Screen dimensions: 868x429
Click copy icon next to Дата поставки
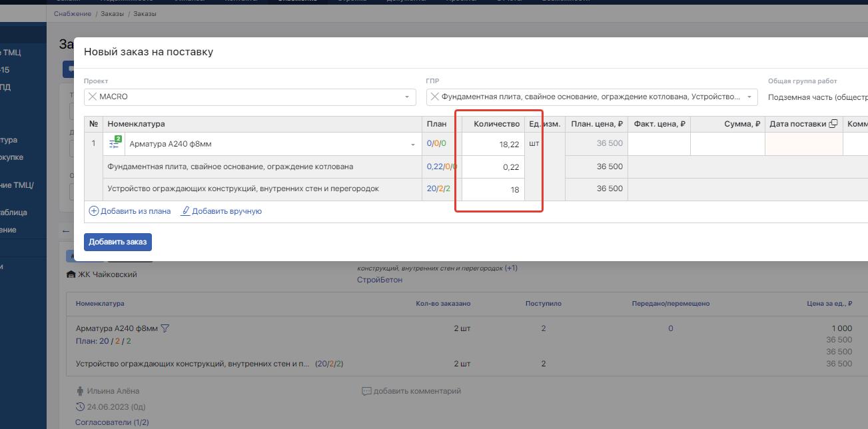[833, 124]
